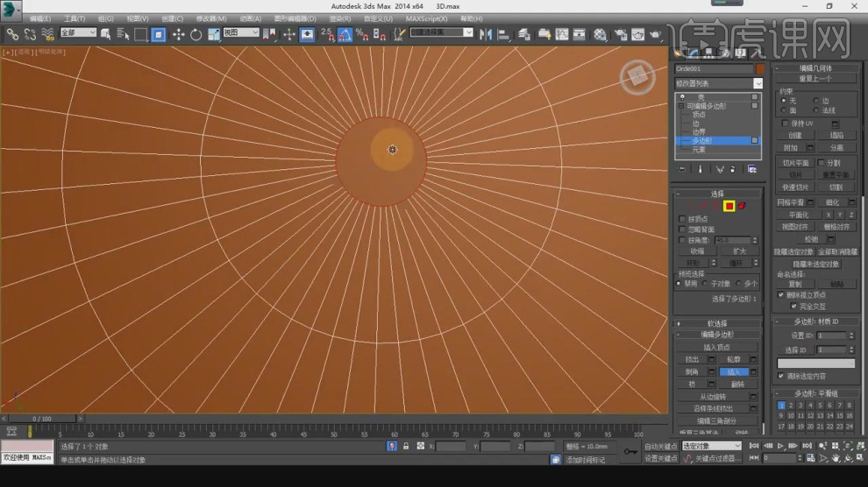Collapse the 编辑几何体 rollout
This screenshot has width=868, height=487.
[x=816, y=68]
